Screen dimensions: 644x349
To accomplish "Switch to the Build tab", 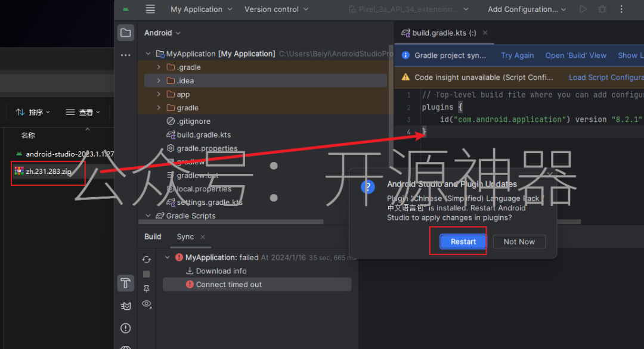I will coord(153,236).
